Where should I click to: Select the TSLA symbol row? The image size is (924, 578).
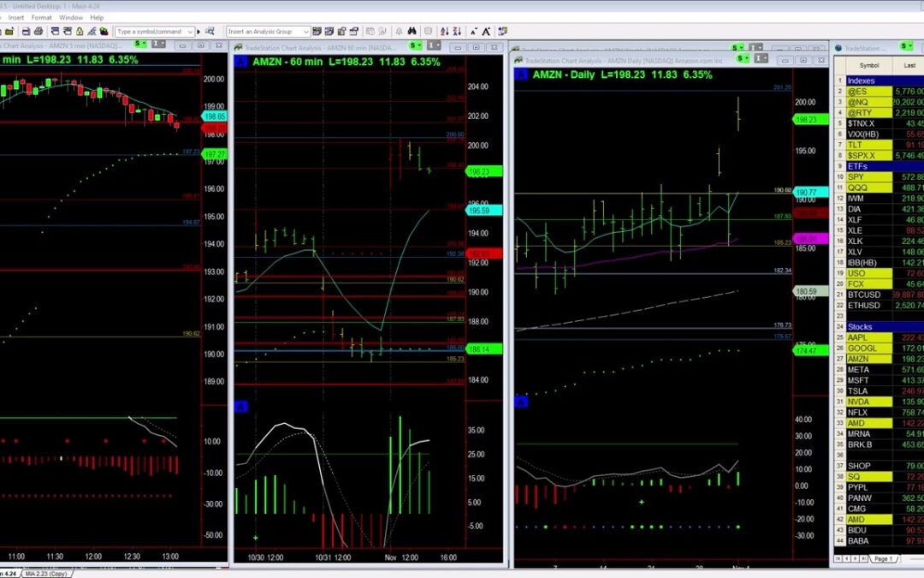click(x=868, y=391)
